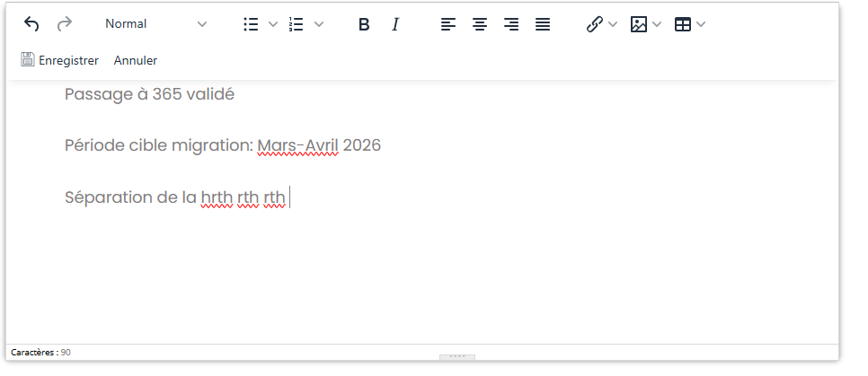
Task: Apply numbered list formatting
Action: (x=297, y=24)
